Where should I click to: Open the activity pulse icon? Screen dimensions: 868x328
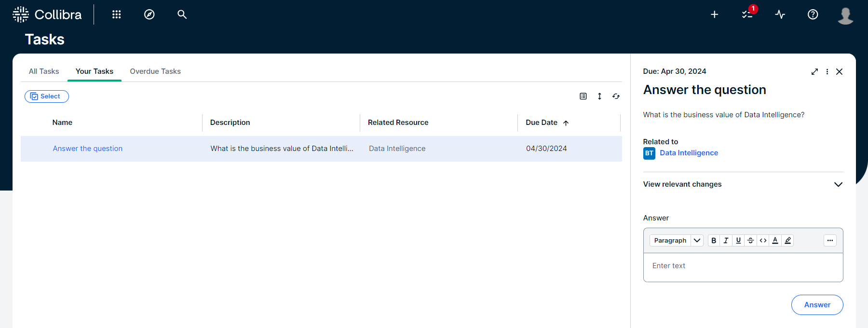pyautogui.click(x=780, y=14)
